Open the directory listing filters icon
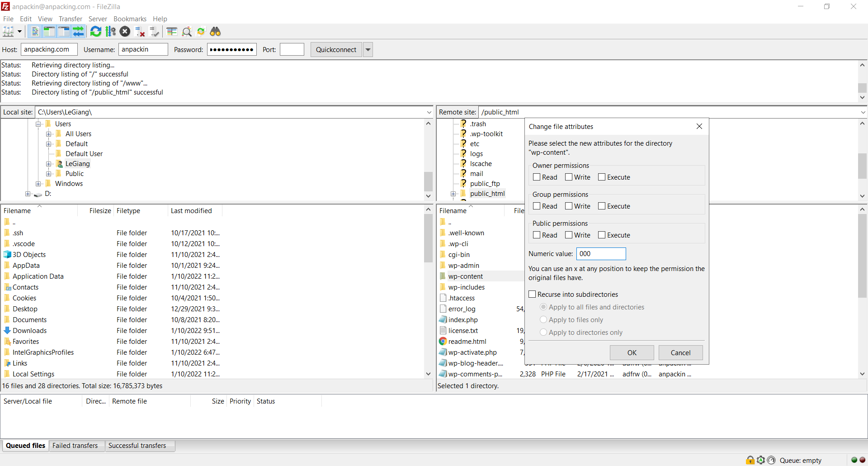Image resolution: width=868 pixels, height=466 pixels. click(x=172, y=32)
